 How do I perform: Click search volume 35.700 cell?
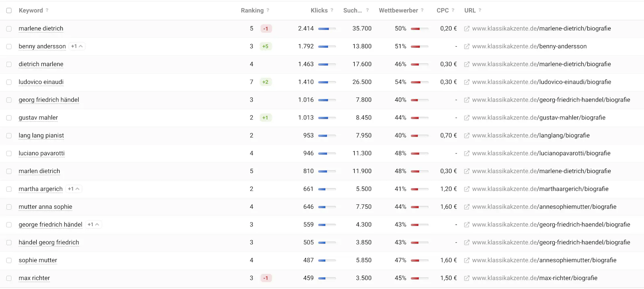click(x=362, y=29)
